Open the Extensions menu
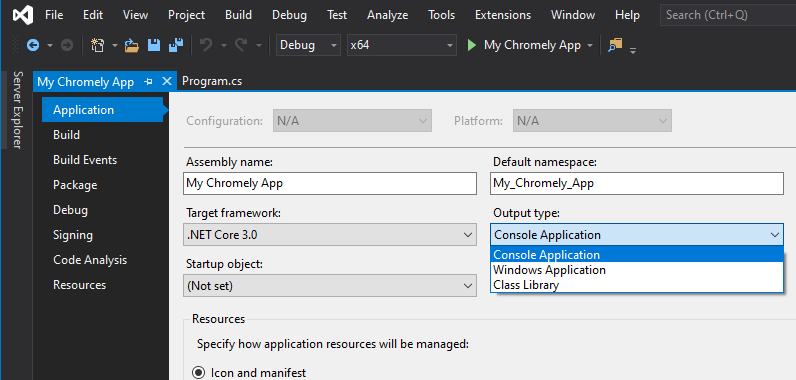This screenshot has width=796, height=380. tap(503, 15)
